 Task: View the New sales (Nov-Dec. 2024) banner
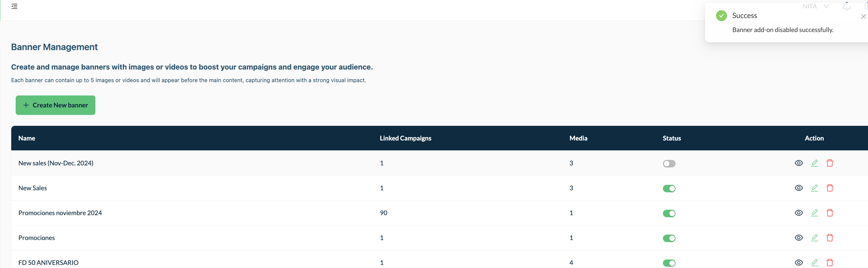(x=799, y=163)
